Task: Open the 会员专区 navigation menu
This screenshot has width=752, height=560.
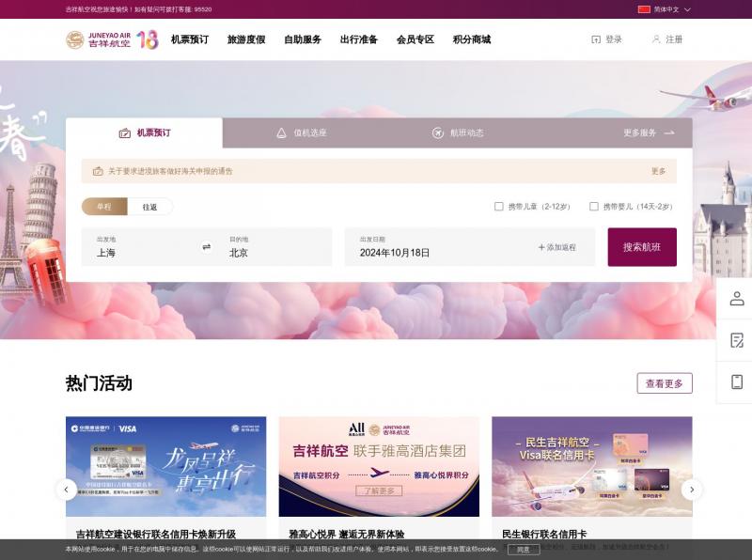Action: point(415,39)
